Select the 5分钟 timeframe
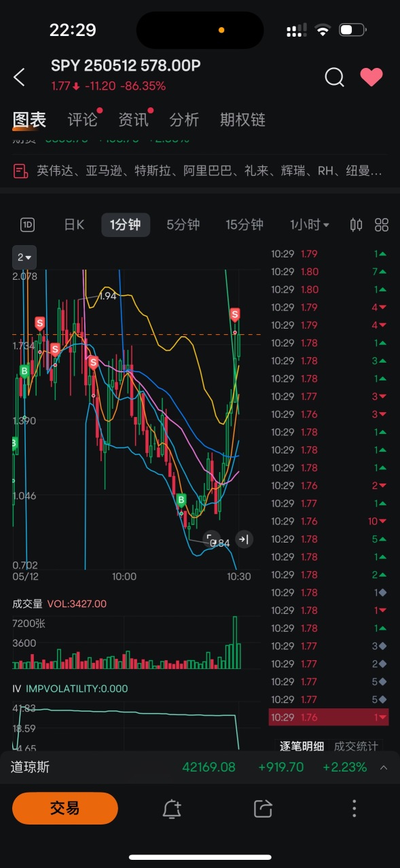The image size is (400, 868). 183,225
